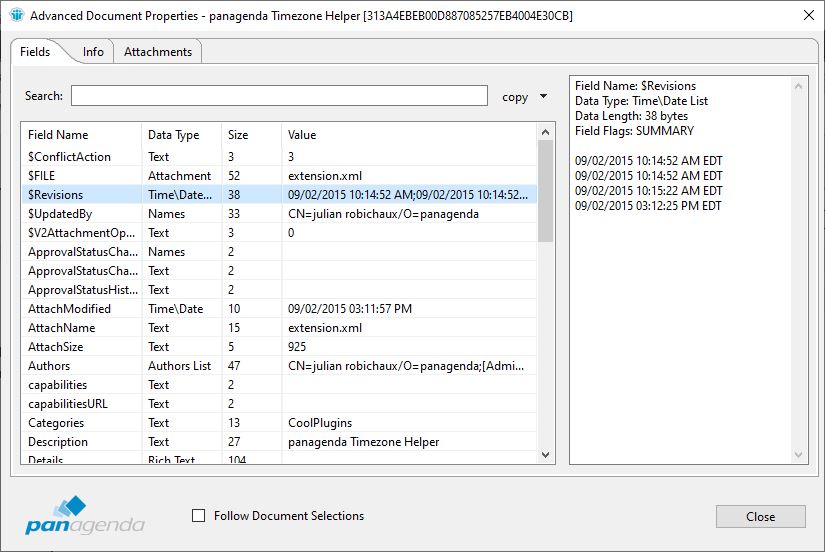826x554 pixels.
Task: Sort by Value column header
Action: 409,135
